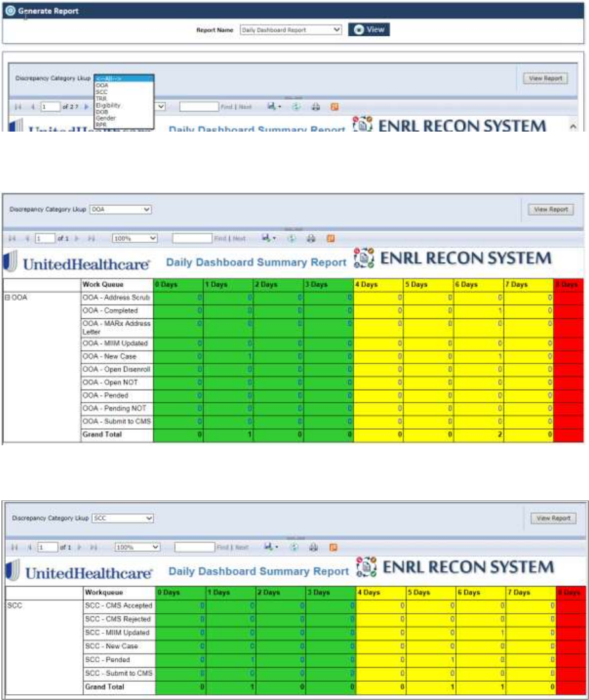Click the orange data feed icon in OOA toolbar
Viewport: 589px width, 700px height.
point(331,239)
